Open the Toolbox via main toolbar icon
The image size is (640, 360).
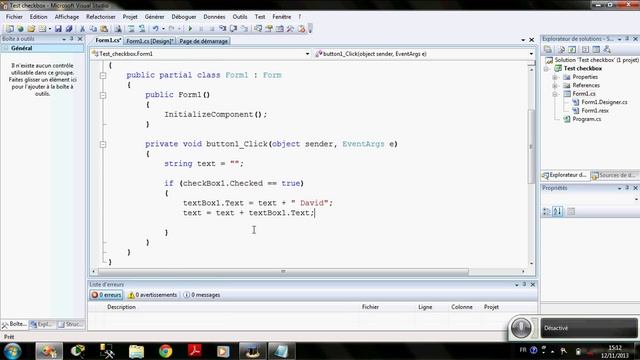coord(290,29)
